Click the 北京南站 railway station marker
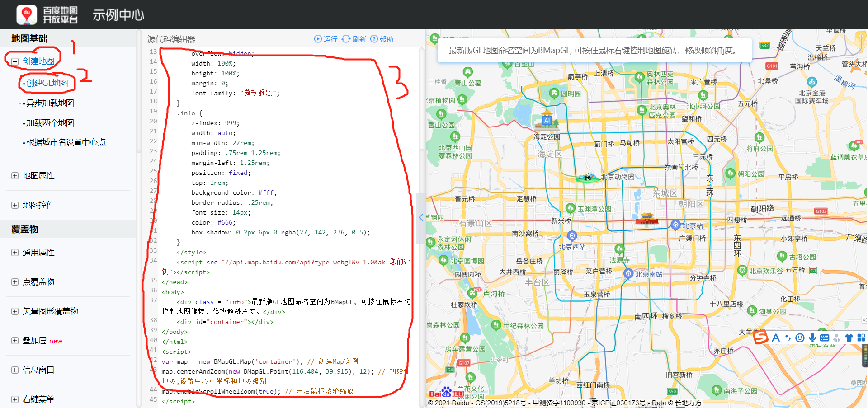868x408 pixels. (628, 273)
